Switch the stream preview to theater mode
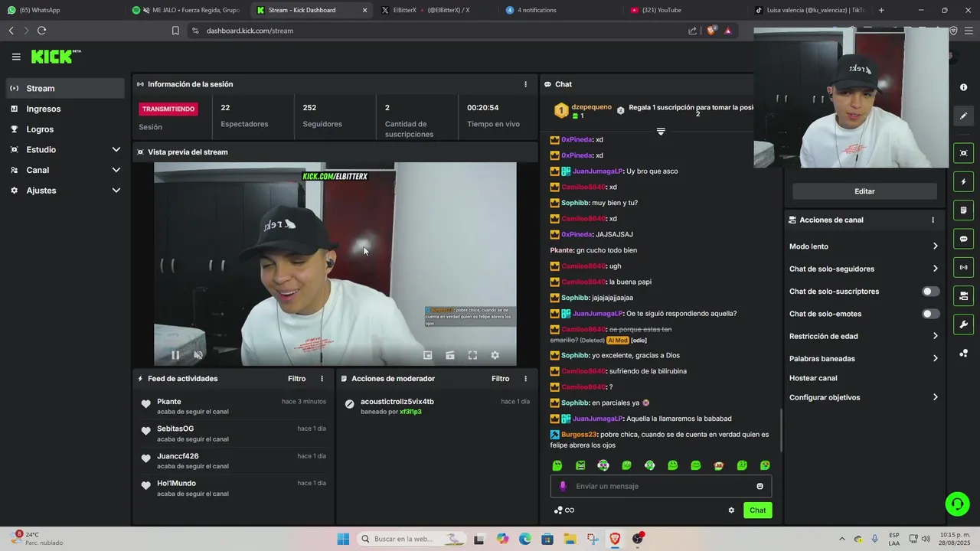The height and width of the screenshot is (551, 980). coord(450,355)
